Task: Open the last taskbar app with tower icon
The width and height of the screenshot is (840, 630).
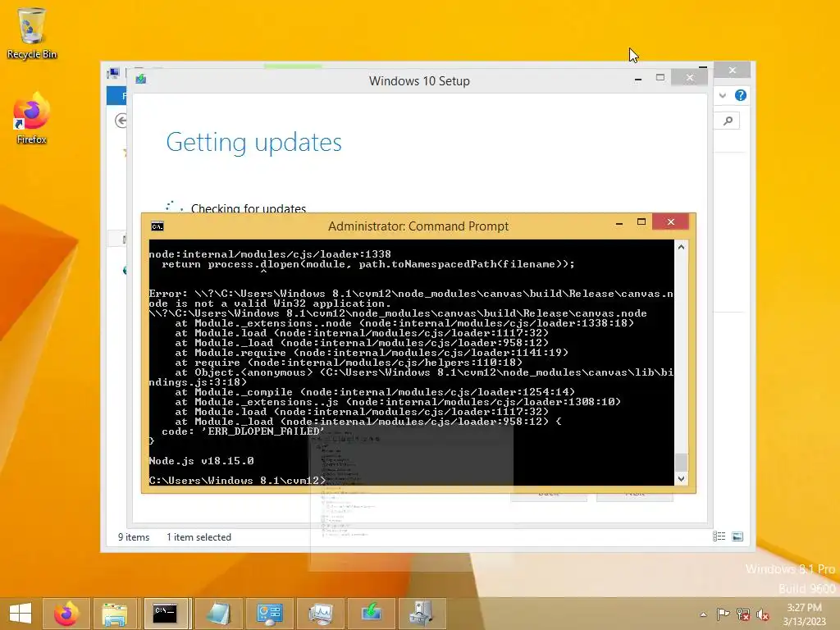Action: tap(422, 614)
